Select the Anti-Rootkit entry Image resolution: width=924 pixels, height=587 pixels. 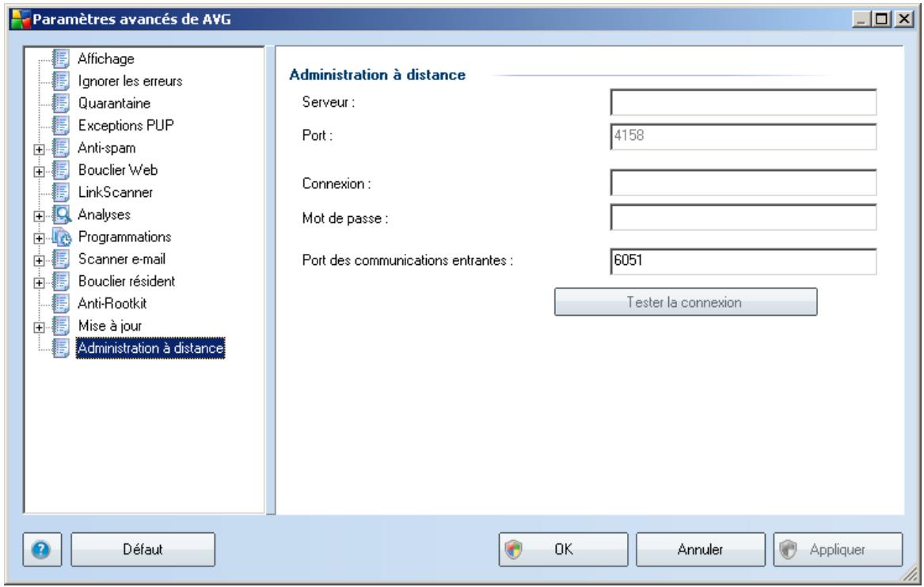pyautogui.click(x=112, y=304)
